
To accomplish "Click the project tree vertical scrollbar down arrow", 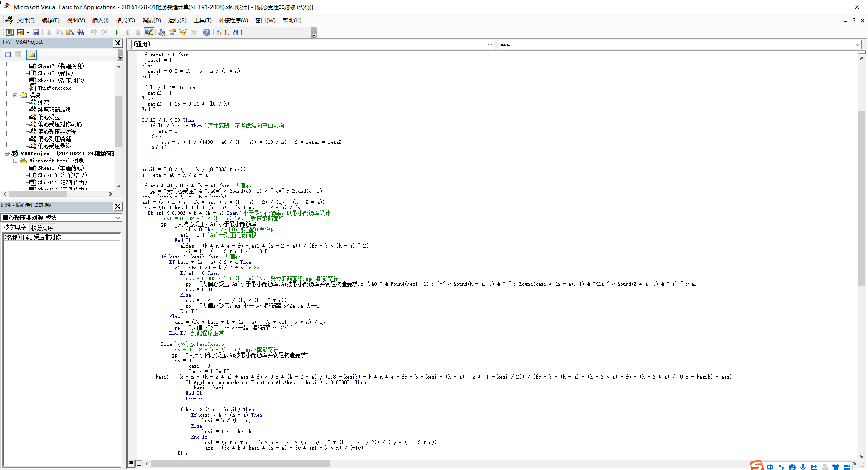I will 118,186.
